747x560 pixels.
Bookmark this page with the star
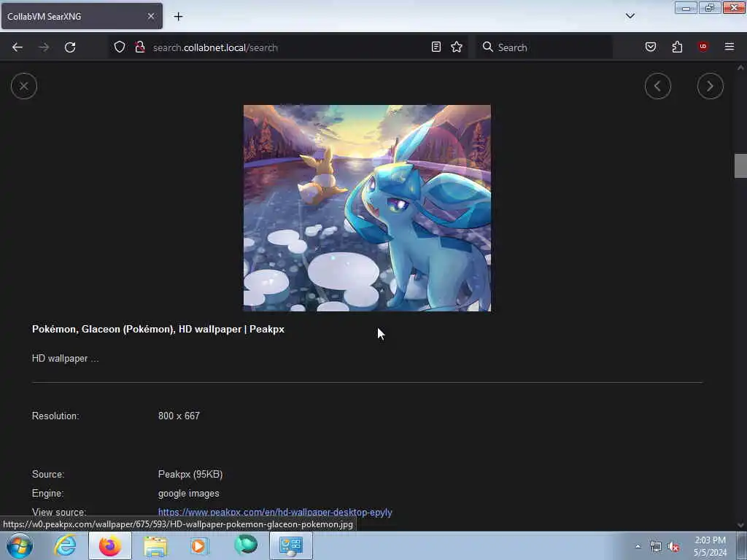pyautogui.click(x=457, y=47)
